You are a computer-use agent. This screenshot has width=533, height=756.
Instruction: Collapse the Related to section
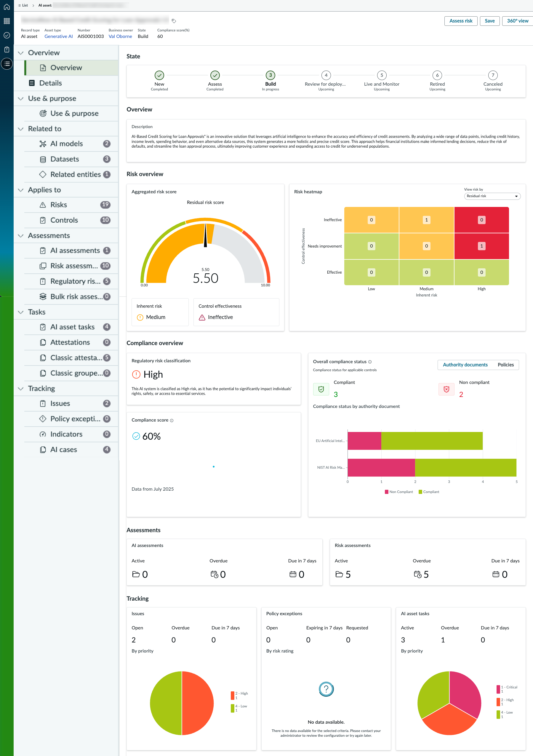coord(21,129)
